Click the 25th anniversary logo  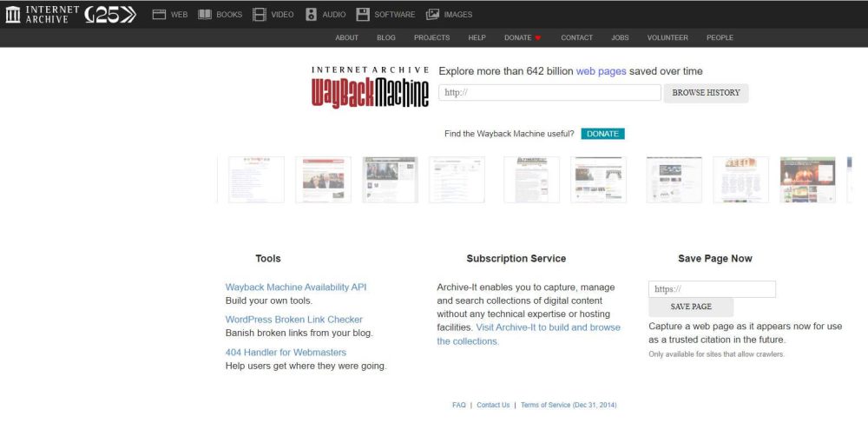point(110,15)
